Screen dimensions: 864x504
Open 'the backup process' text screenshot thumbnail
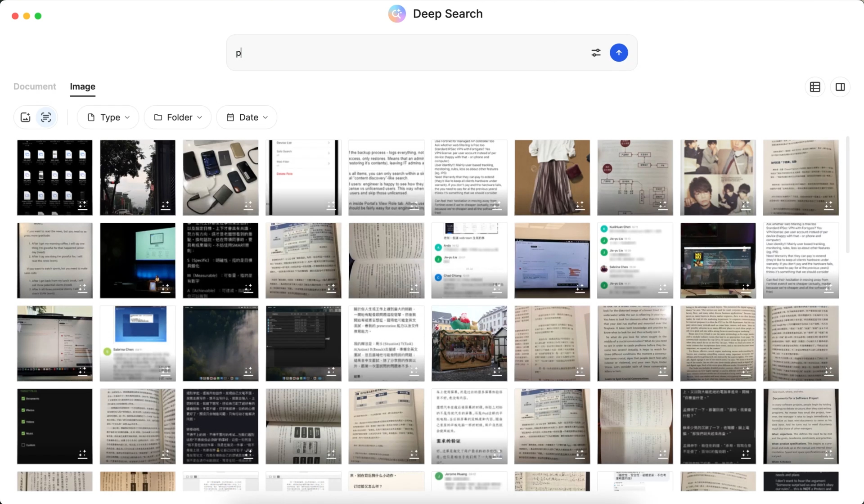click(x=386, y=177)
